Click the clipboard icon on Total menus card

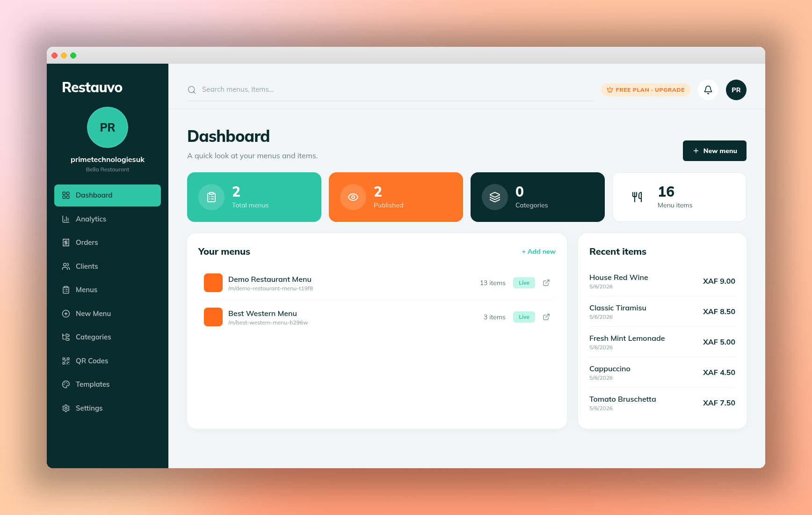pyautogui.click(x=211, y=197)
